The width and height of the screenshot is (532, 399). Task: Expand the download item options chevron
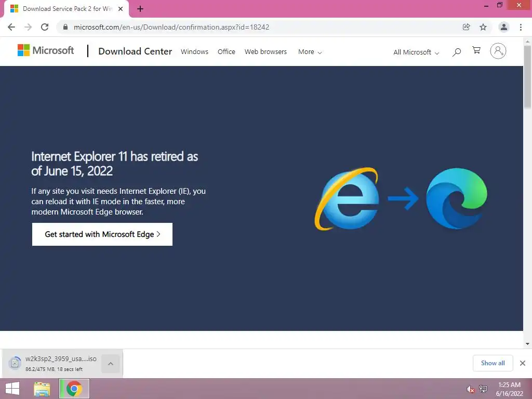[111, 364]
